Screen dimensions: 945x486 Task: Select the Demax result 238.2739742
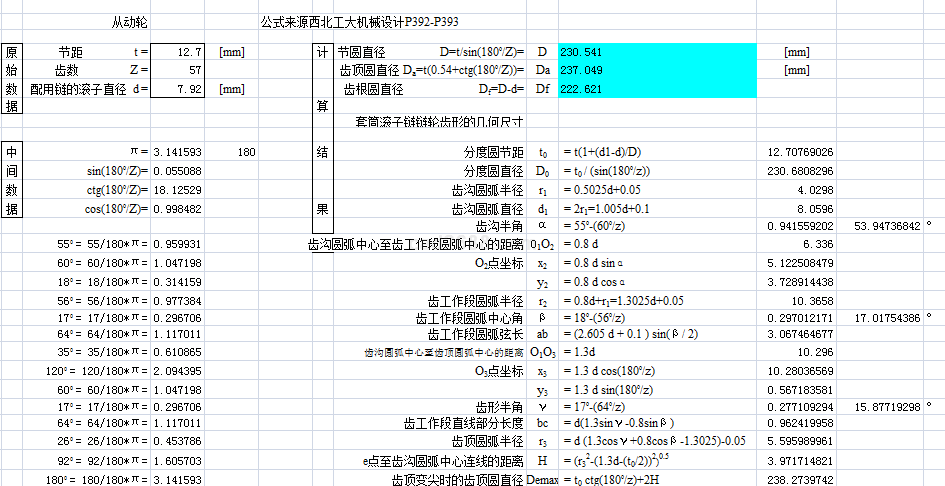pos(800,480)
